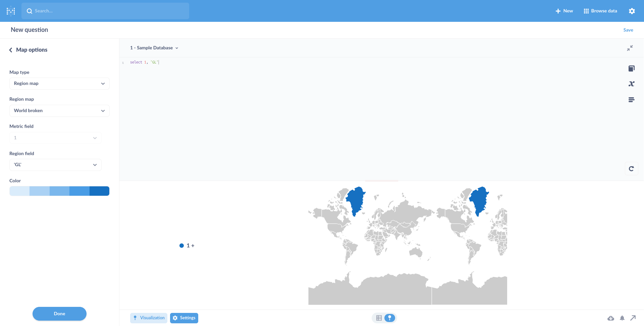Switch results to table view
Screen dimensions: 644x326
[x=379, y=318]
